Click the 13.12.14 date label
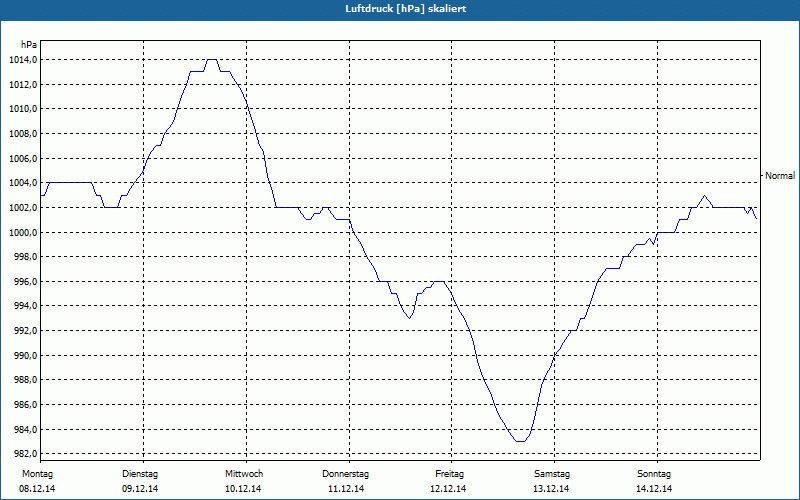This screenshot has width=800, height=500. point(551,489)
